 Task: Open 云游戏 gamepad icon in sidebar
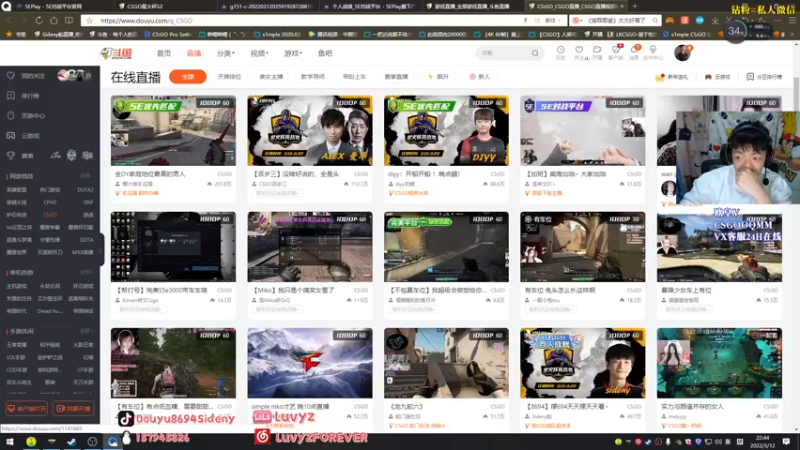pyautogui.click(x=11, y=136)
